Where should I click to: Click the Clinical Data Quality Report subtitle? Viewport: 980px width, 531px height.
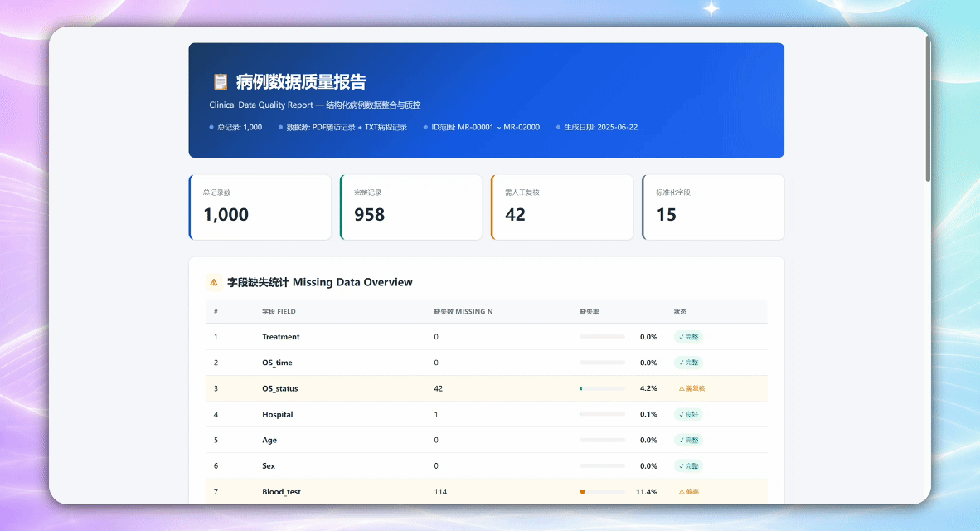[315, 105]
